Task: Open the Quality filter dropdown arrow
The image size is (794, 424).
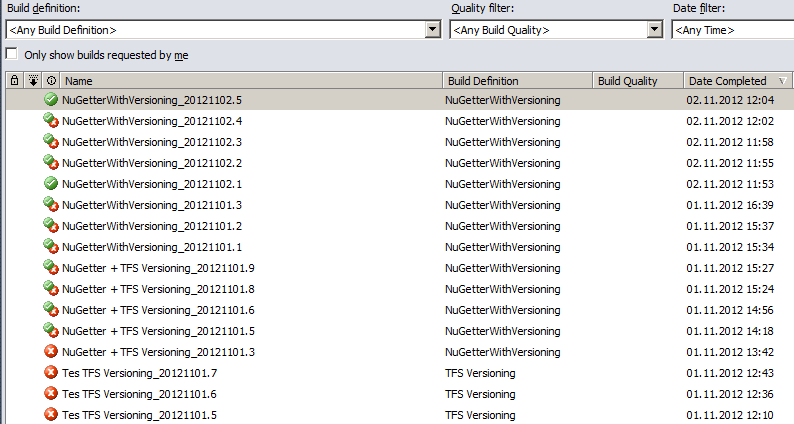Action: pyautogui.click(x=655, y=30)
